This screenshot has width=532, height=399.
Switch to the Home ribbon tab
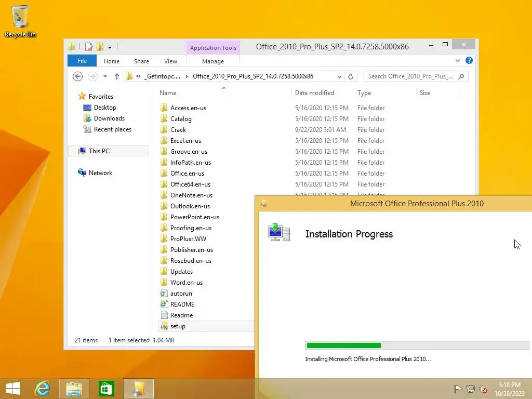point(112,61)
